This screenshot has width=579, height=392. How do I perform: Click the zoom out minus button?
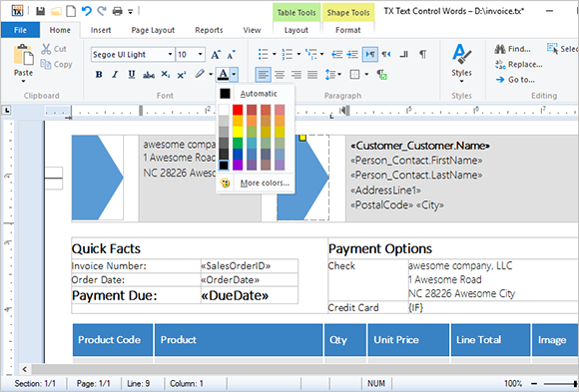point(534,384)
